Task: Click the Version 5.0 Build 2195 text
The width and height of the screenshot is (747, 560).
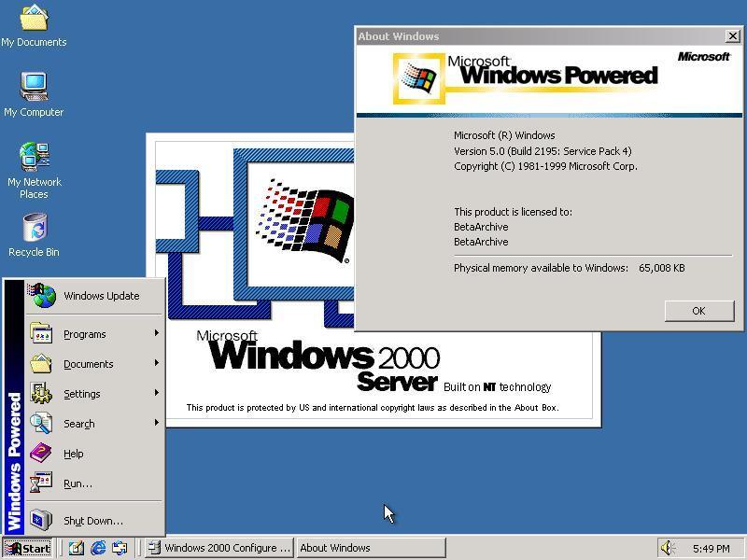Action: (543, 151)
